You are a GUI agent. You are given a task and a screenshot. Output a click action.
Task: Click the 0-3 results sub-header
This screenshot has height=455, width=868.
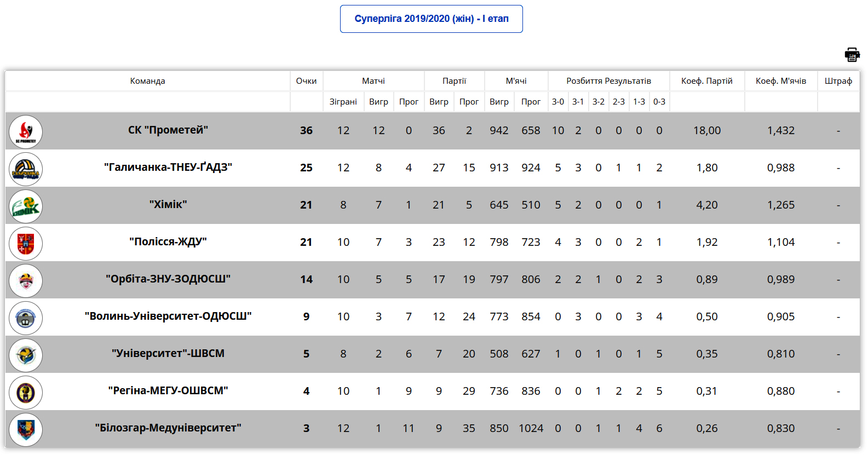659,102
